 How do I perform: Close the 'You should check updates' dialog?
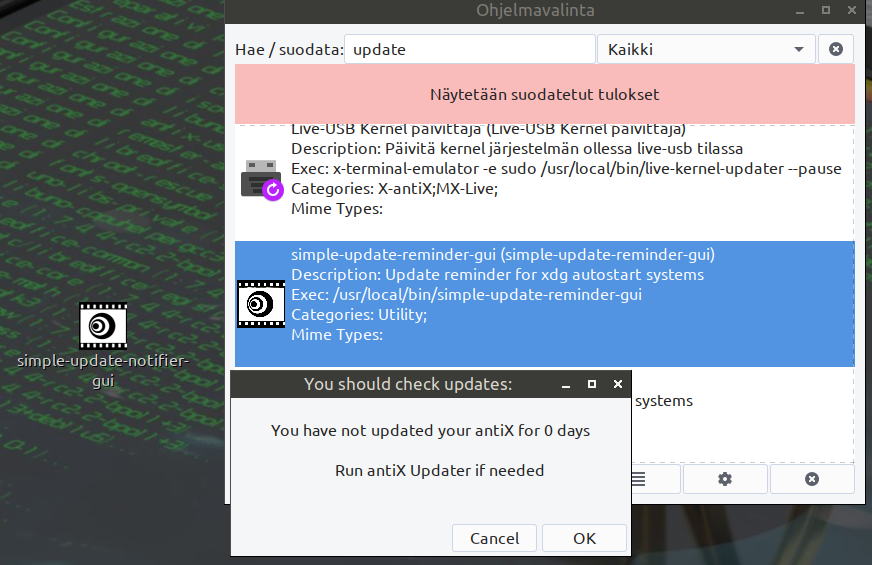[x=618, y=384]
